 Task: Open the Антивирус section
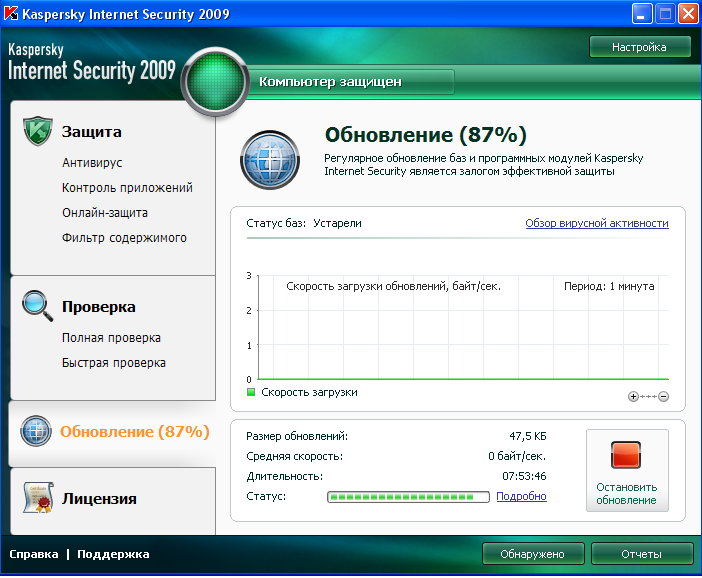point(92,163)
